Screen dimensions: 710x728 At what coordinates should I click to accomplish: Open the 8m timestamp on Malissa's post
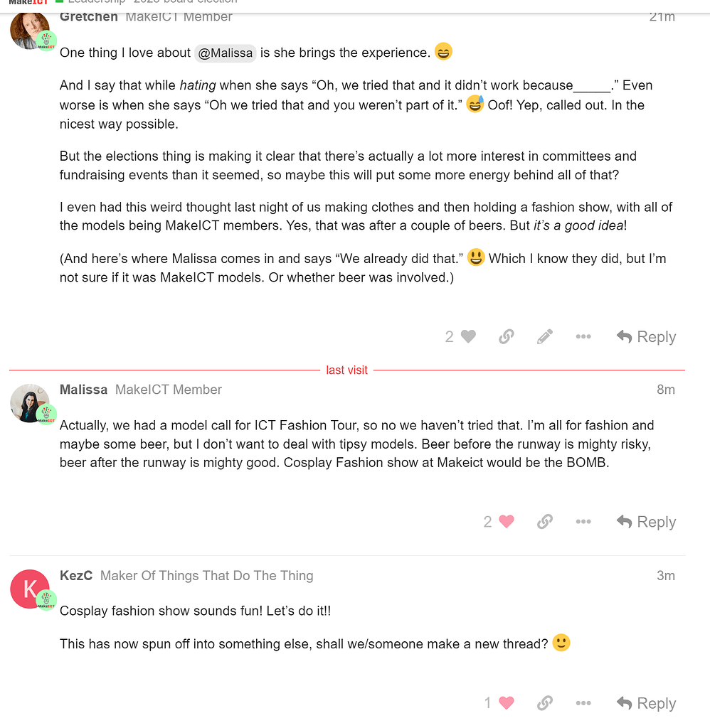(665, 390)
